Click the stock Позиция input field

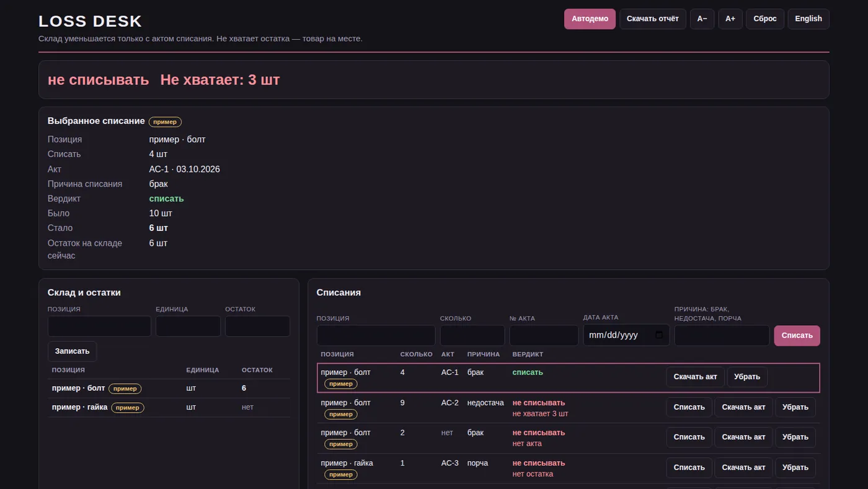coord(99,326)
